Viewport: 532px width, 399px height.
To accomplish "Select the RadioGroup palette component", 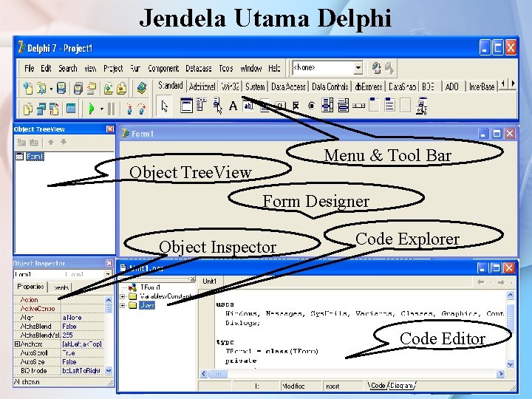I will [390, 105].
